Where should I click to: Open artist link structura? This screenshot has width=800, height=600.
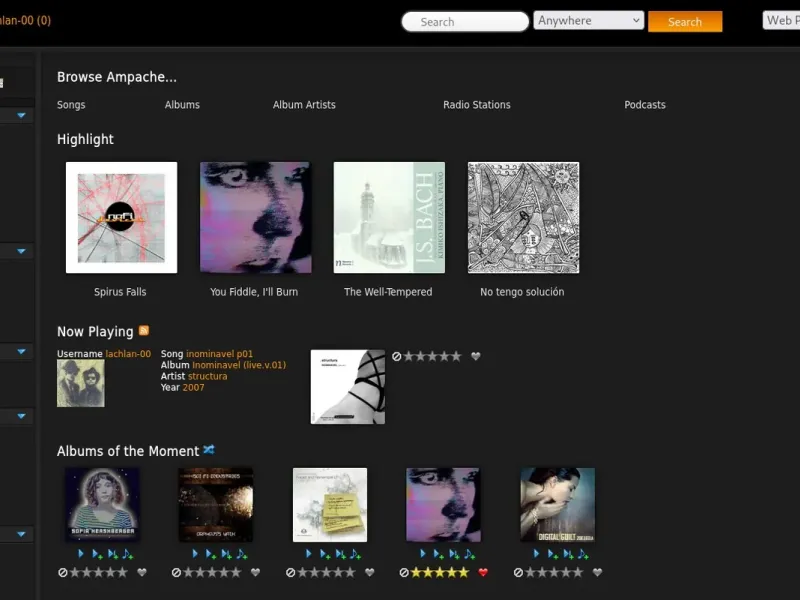pyautogui.click(x=207, y=376)
